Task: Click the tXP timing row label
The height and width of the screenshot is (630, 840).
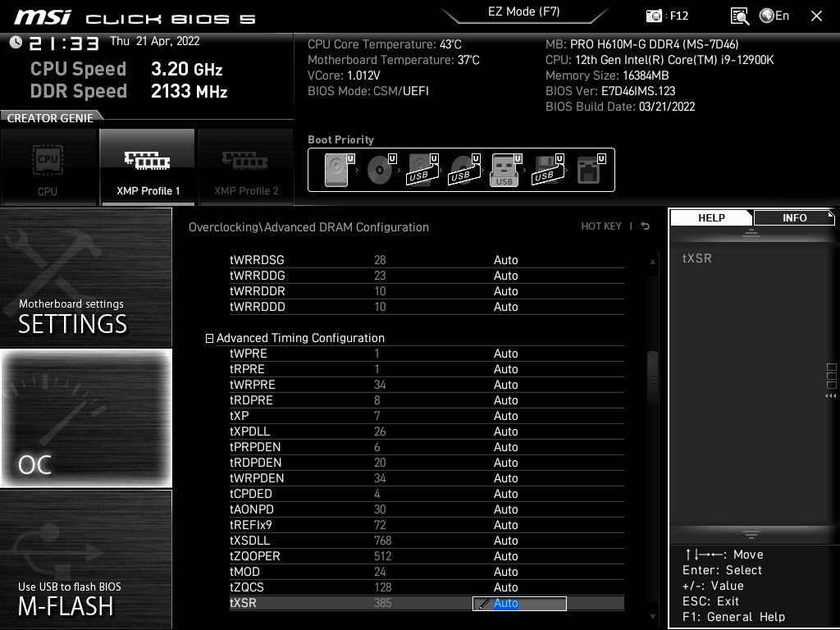Action: point(239,416)
